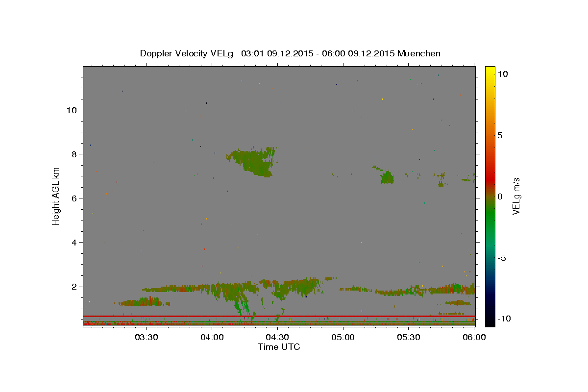Viewport: 588px width, 392px height.
Task: Click the colorbar tick label -5
Action: (502, 257)
